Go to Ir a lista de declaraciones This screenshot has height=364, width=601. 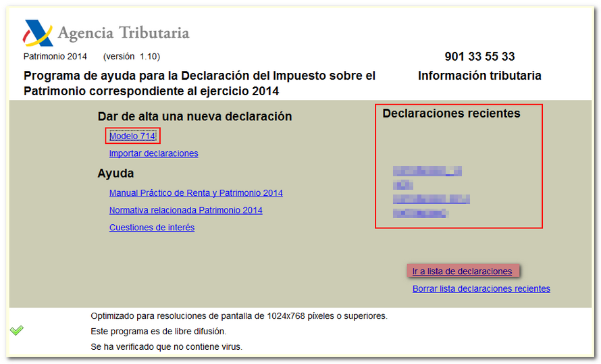pos(463,271)
